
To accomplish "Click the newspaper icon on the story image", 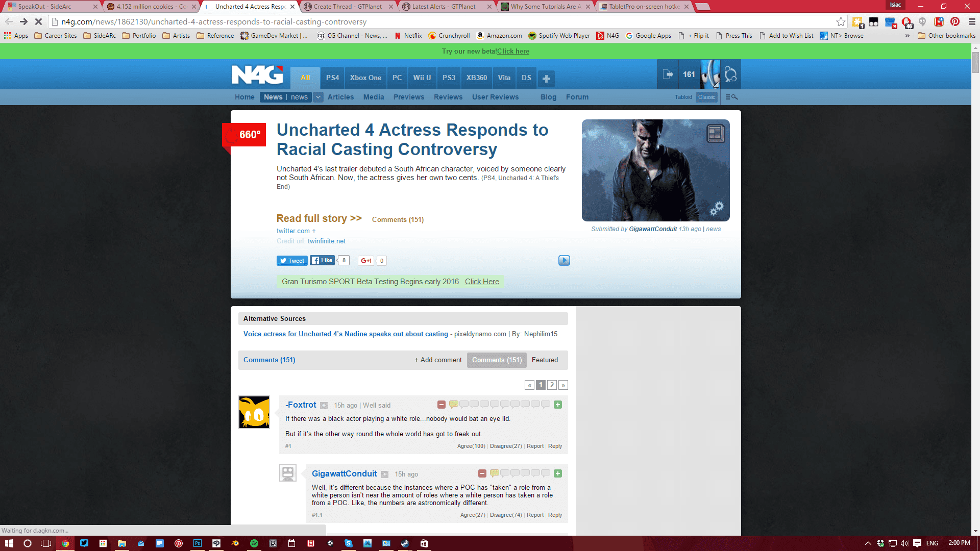I will pyautogui.click(x=715, y=134).
